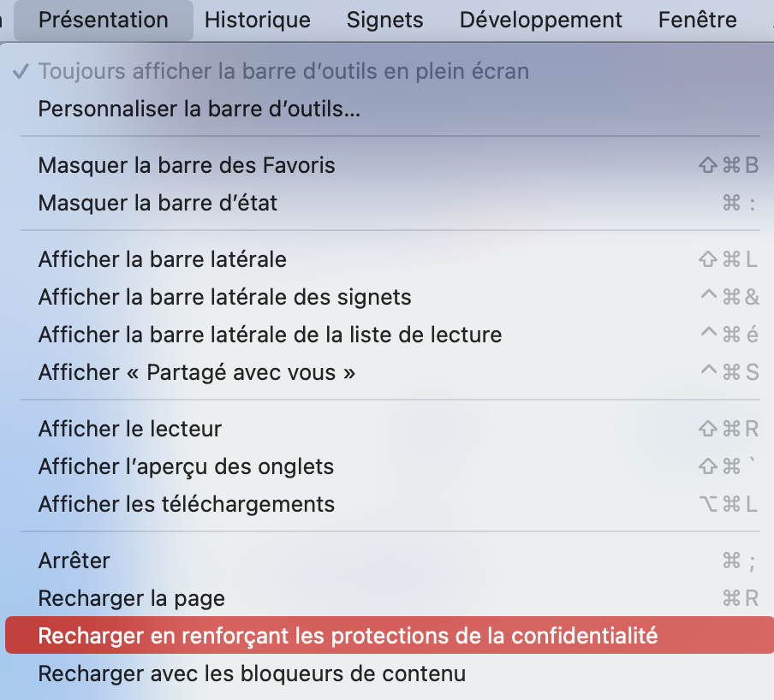Click Afficher la barre latérale
This screenshot has height=700, width=774.
163,259
